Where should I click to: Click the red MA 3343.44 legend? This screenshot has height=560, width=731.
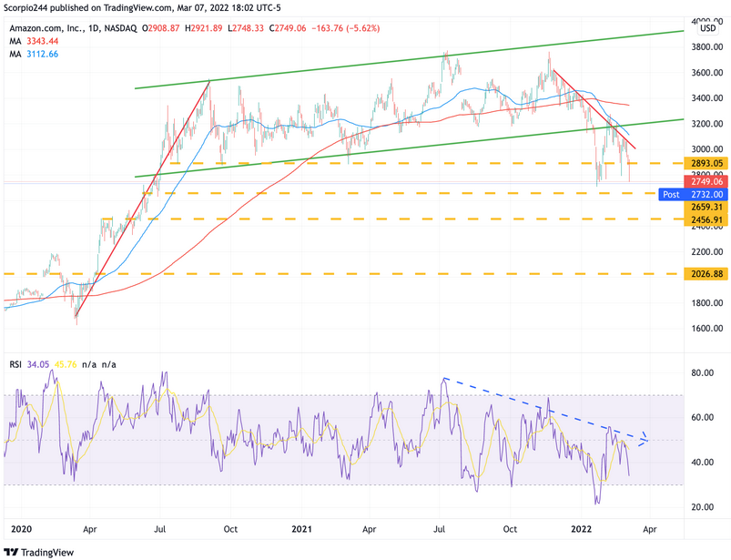pyautogui.click(x=34, y=42)
